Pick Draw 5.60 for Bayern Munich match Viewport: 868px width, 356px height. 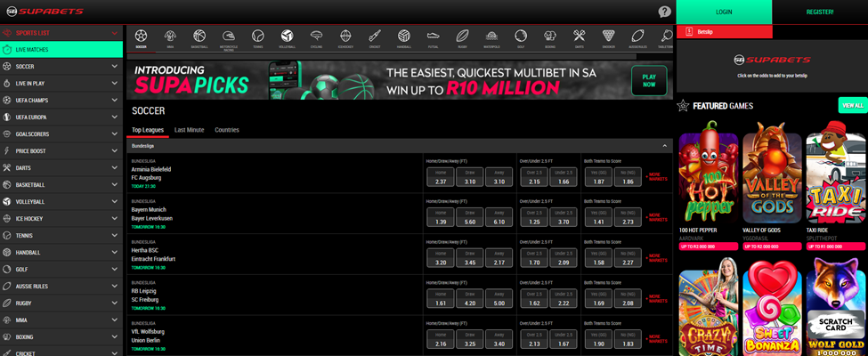(x=470, y=217)
